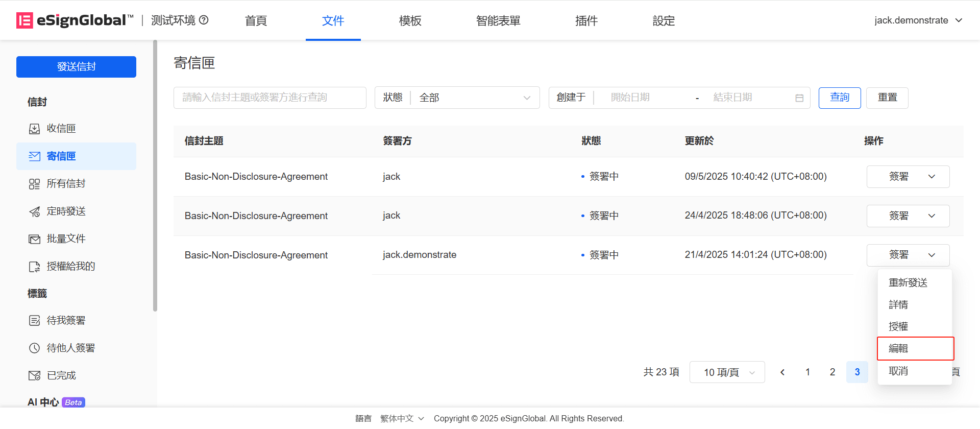Click the test environment help question icon

click(x=204, y=20)
